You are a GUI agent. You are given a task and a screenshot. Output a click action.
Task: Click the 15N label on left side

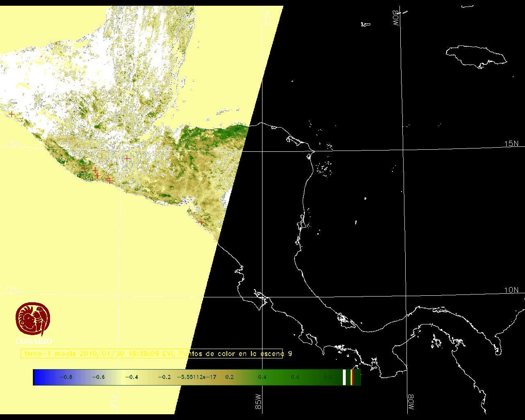click(x=12, y=144)
